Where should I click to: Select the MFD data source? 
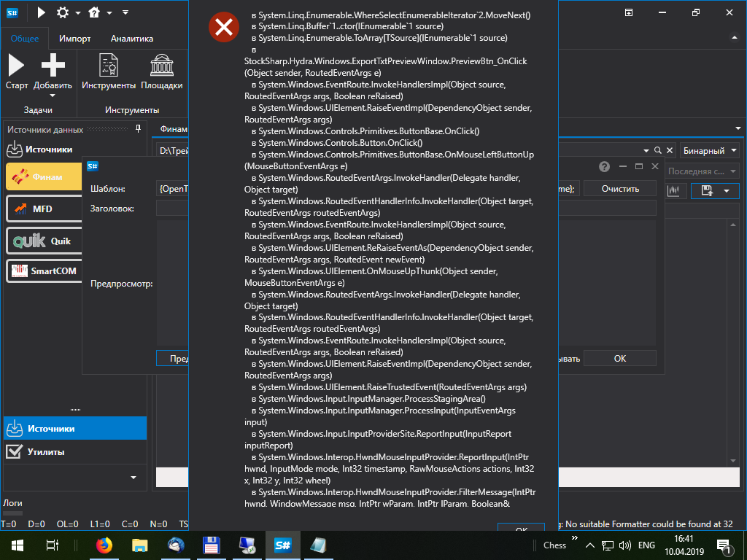click(x=44, y=209)
